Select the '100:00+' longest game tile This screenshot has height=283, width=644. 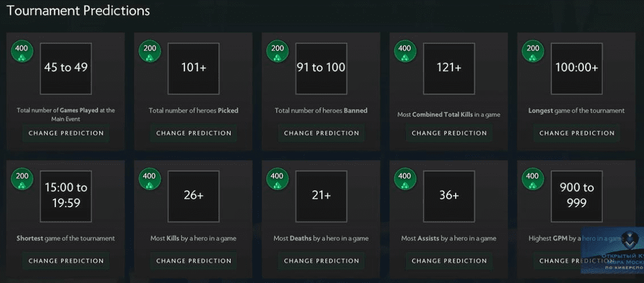coord(577,68)
